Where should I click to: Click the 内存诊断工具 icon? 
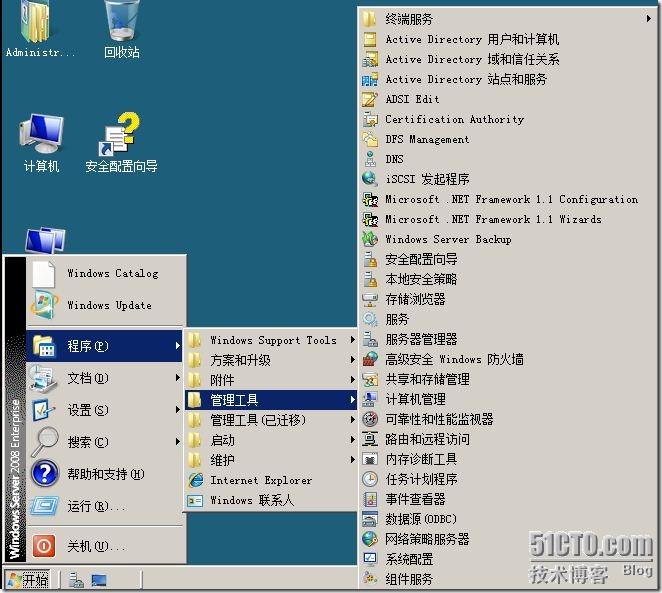pyautogui.click(x=370, y=459)
